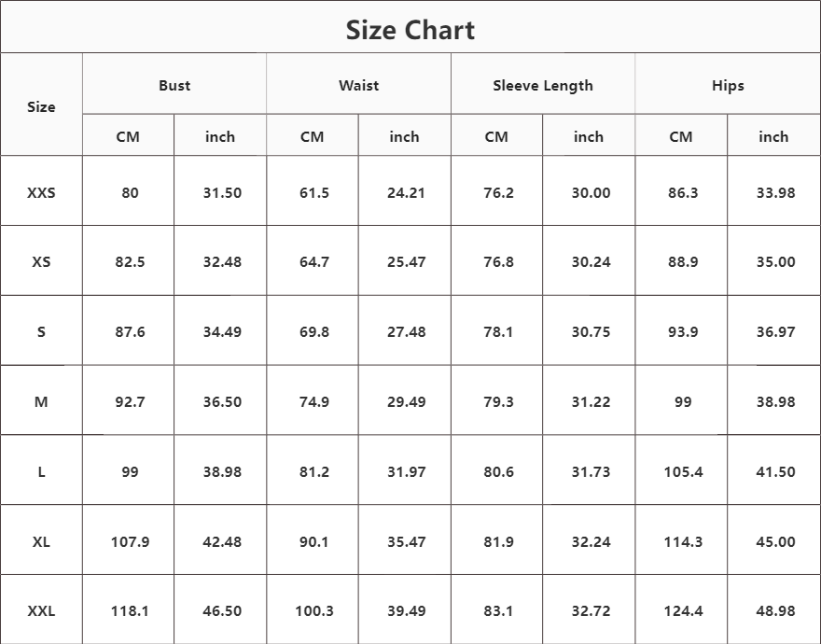821x644 pixels.
Task: Select the Bust column header
Action: coord(174,86)
